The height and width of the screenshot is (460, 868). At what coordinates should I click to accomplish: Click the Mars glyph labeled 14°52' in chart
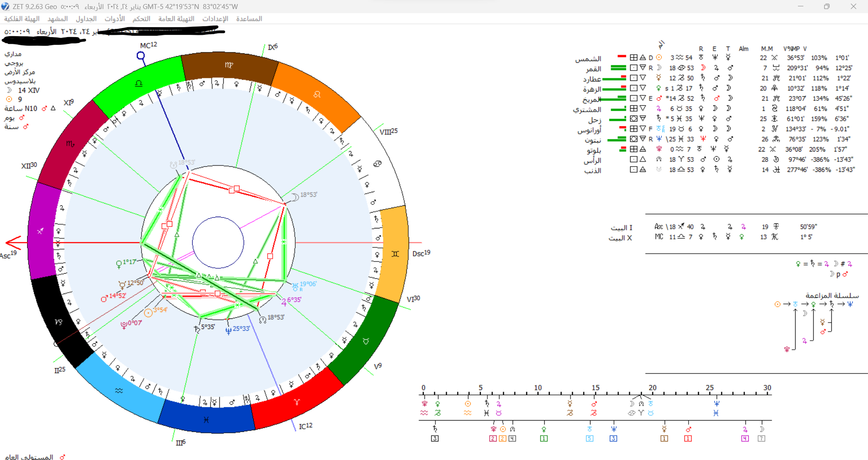tap(104, 298)
